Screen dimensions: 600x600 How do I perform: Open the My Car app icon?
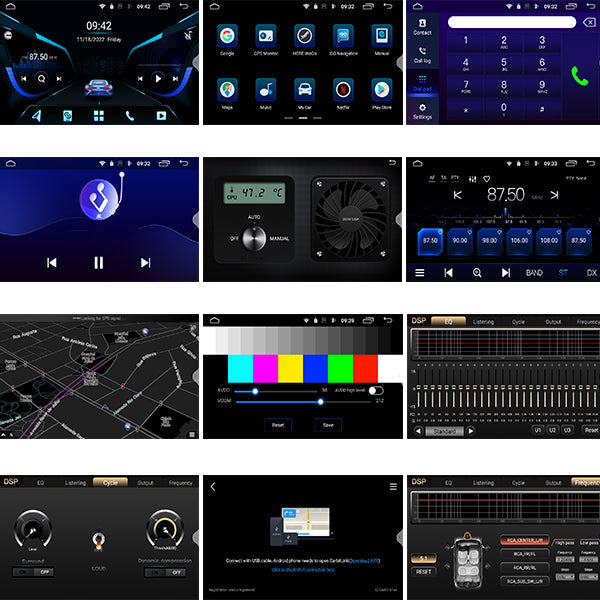[x=304, y=88]
